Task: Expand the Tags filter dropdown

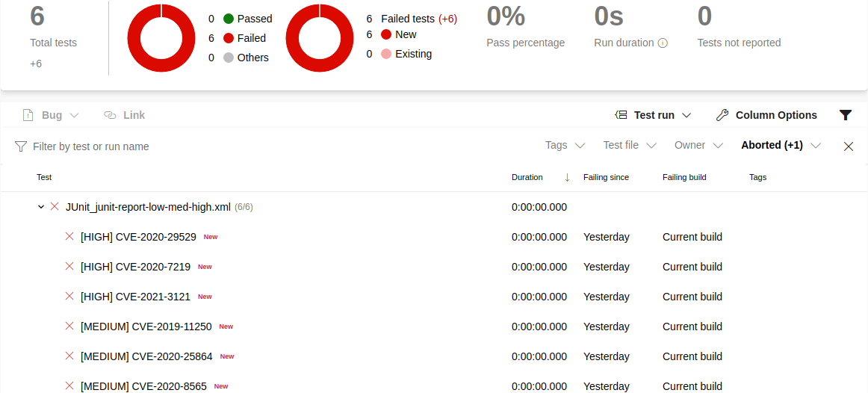Action: [565, 146]
